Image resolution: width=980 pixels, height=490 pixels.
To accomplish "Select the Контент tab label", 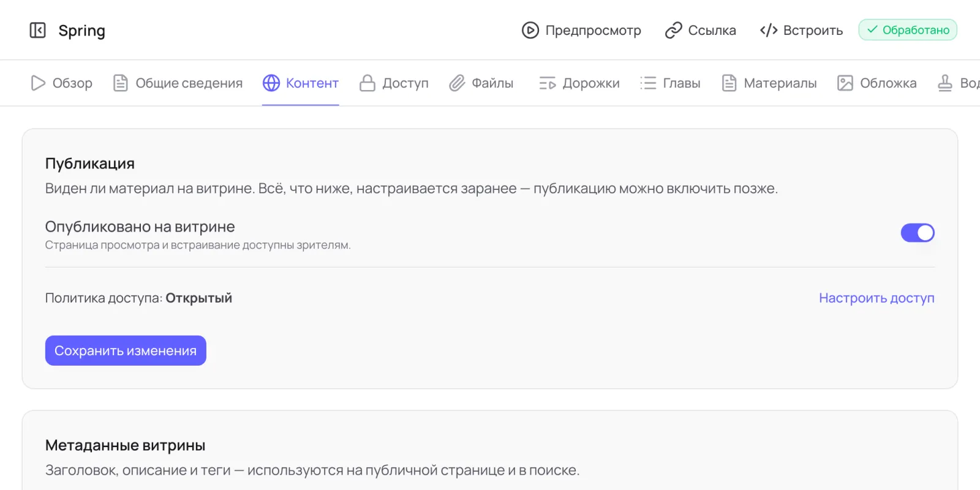I will coord(312,83).
